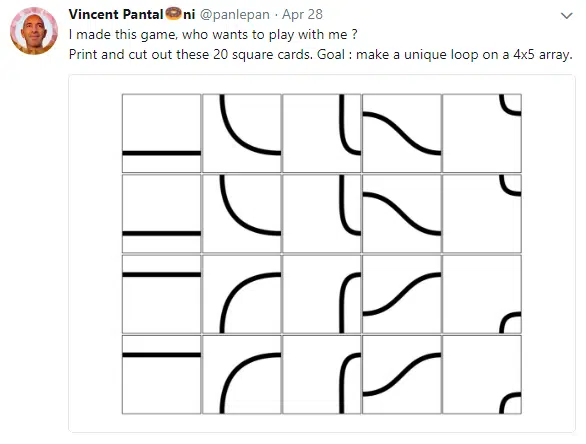Select the third-row large quarter-curve card
The width and height of the screenshot is (586, 444).
pos(242,294)
